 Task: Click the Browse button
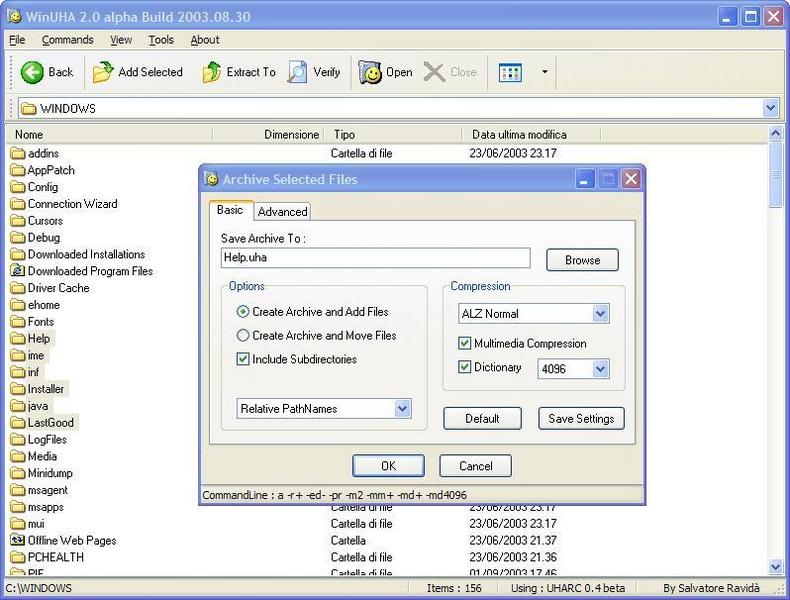(x=582, y=260)
